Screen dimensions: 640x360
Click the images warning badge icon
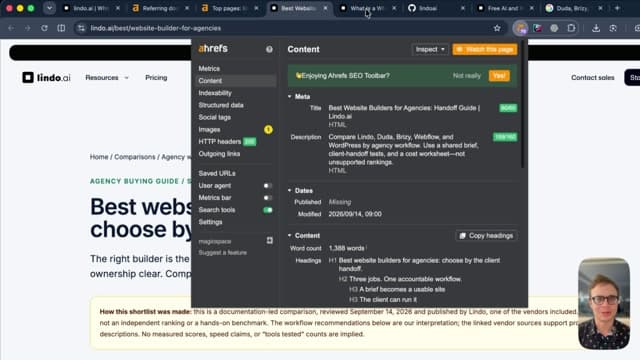268,129
